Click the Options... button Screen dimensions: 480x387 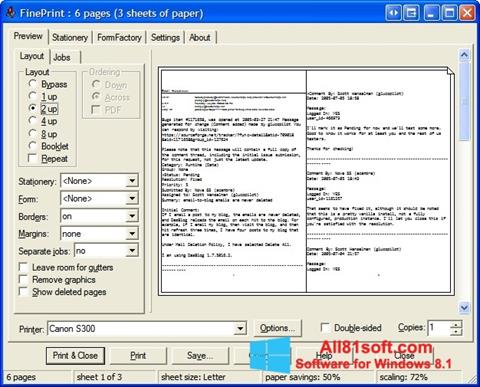coord(277,328)
